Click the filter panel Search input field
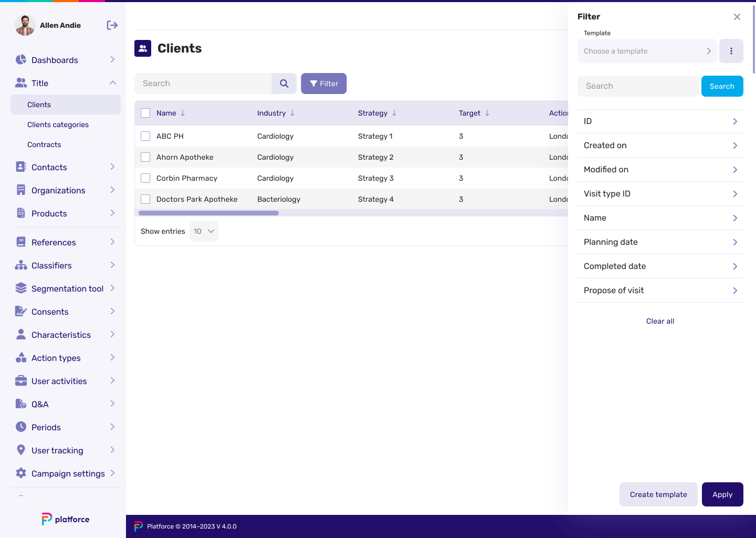 (638, 86)
